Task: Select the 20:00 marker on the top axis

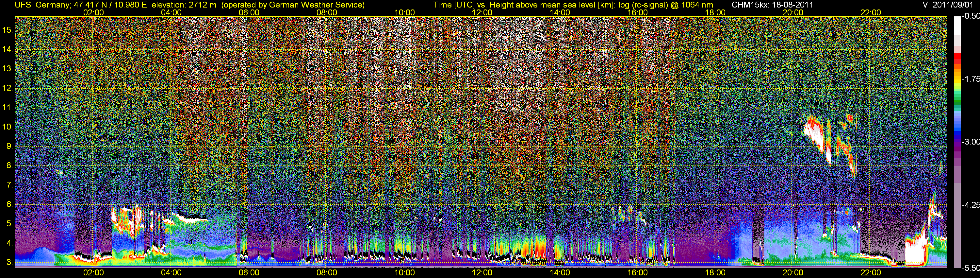Action: 793,12
